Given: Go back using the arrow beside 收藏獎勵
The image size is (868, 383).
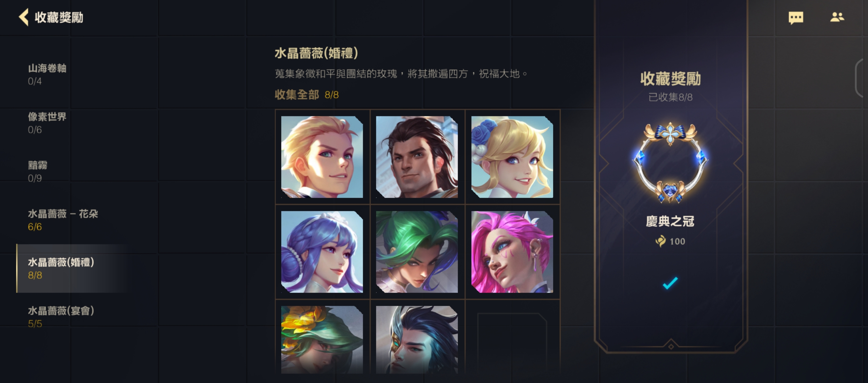Looking at the screenshot, I should point(23,17).
